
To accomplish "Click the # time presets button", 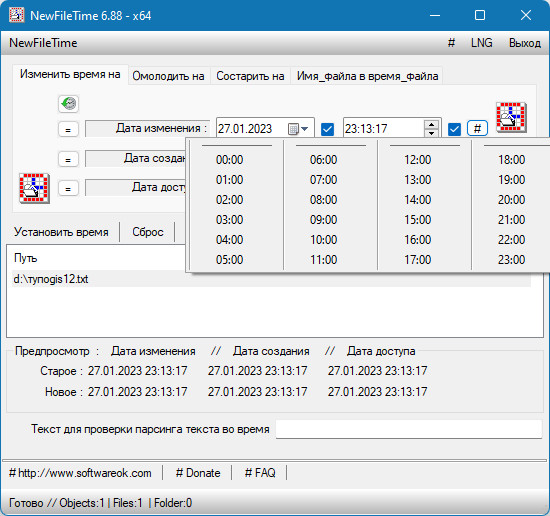I will [x=477, y=128].
